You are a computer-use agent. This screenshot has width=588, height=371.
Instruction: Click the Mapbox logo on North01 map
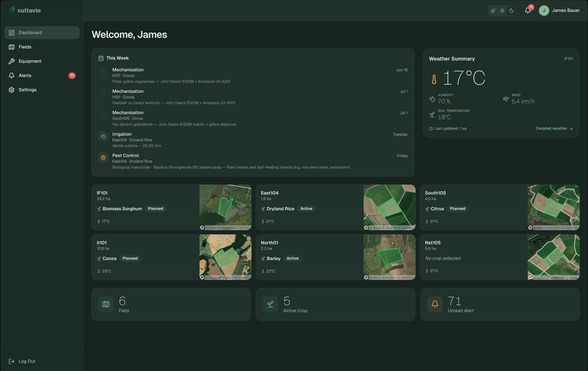pyautogui.click(x=366, y=277)
